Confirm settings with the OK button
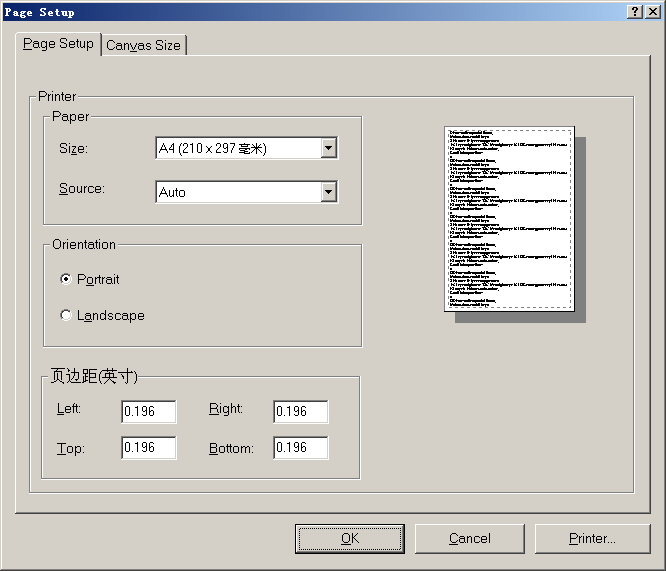 pos(349,538)
